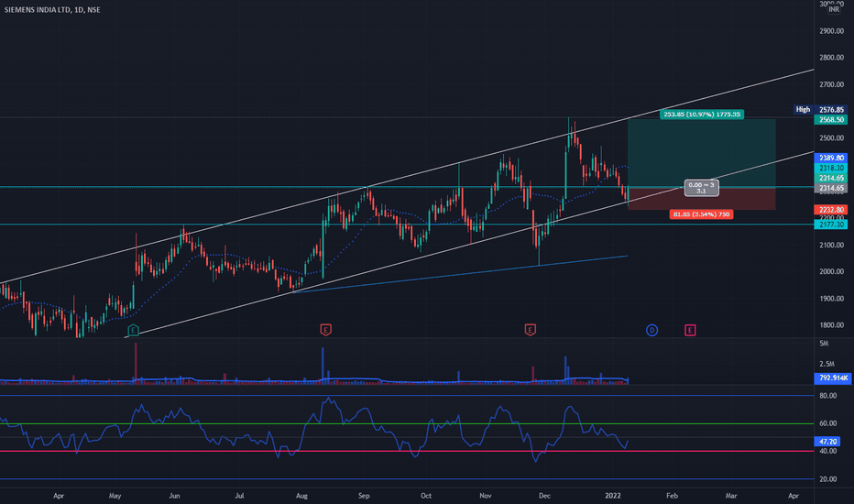The image size is (854, 504).
Task: Click the 40.00 RSI axis label
Action: coord(827,451)
